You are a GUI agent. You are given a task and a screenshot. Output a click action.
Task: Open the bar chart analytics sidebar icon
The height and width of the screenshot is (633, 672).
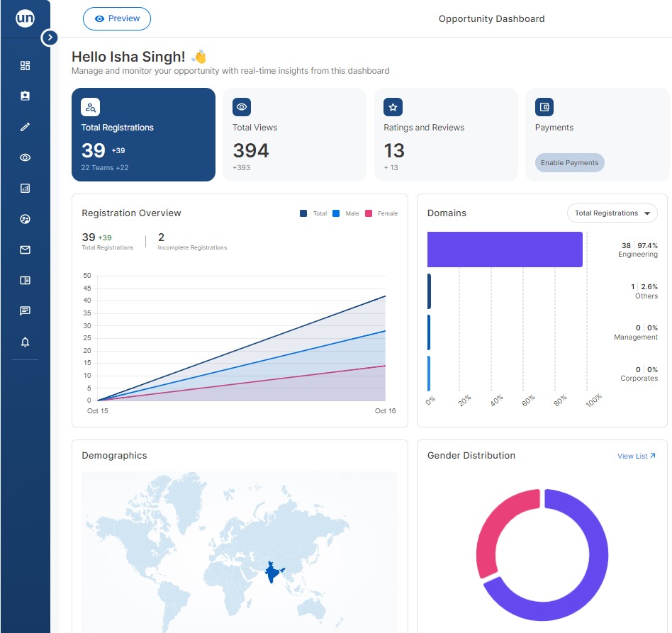[x=25, y=188]
